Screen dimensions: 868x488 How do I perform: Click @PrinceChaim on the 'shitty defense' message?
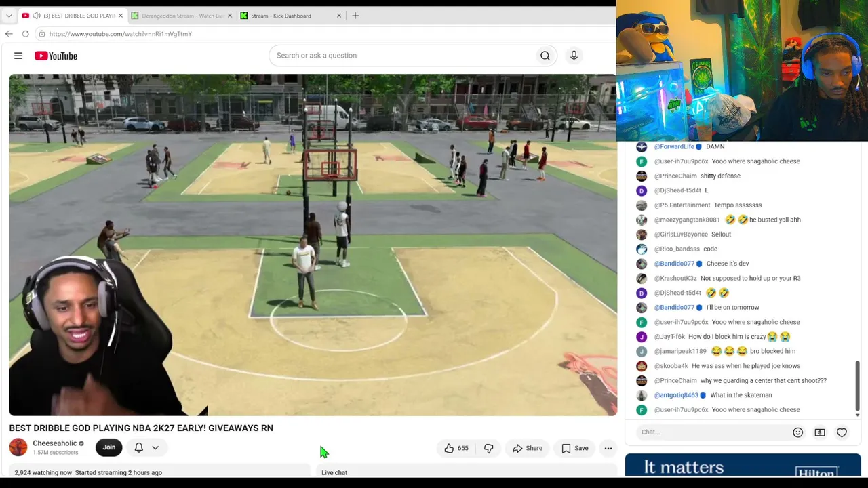point(675,176)
